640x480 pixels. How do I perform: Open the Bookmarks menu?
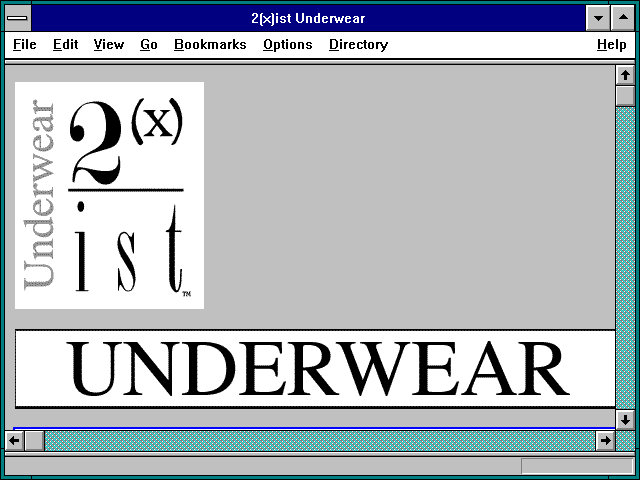coord(210,44)
